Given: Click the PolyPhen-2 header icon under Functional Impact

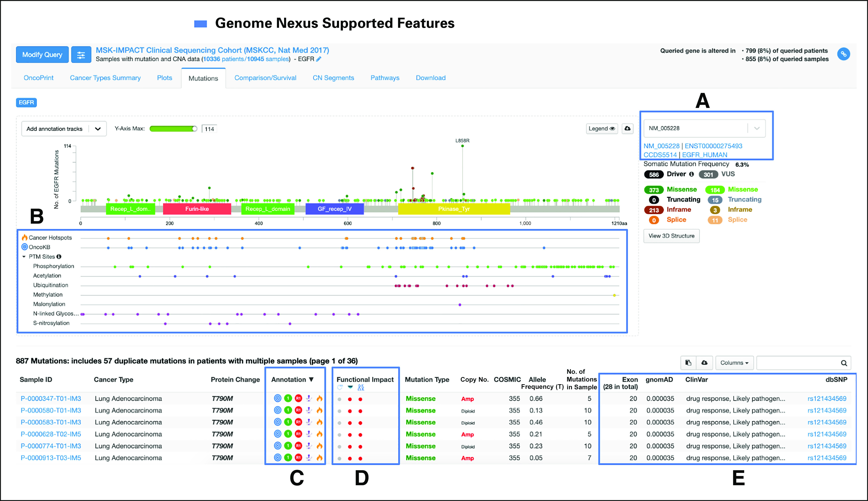Looking at the screenshot, I should 361,387.
